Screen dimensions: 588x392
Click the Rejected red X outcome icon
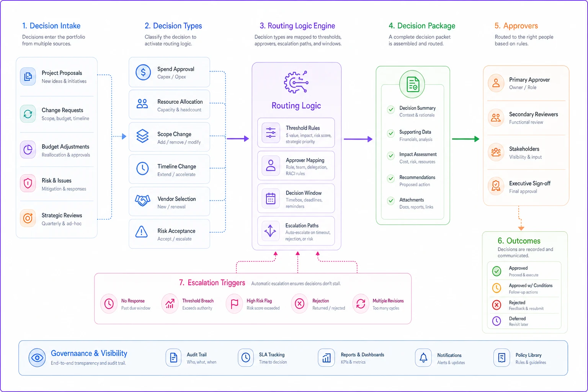tap(497, 305)
